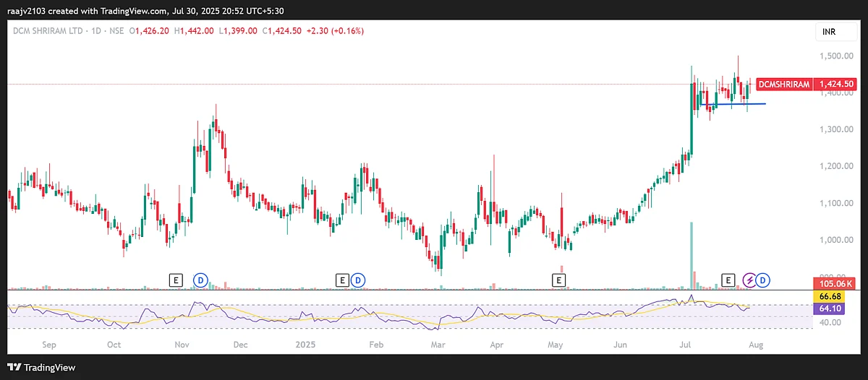Click the 105.06K volume value label
This screenshot has height=380, width=868.
point(835,282)
